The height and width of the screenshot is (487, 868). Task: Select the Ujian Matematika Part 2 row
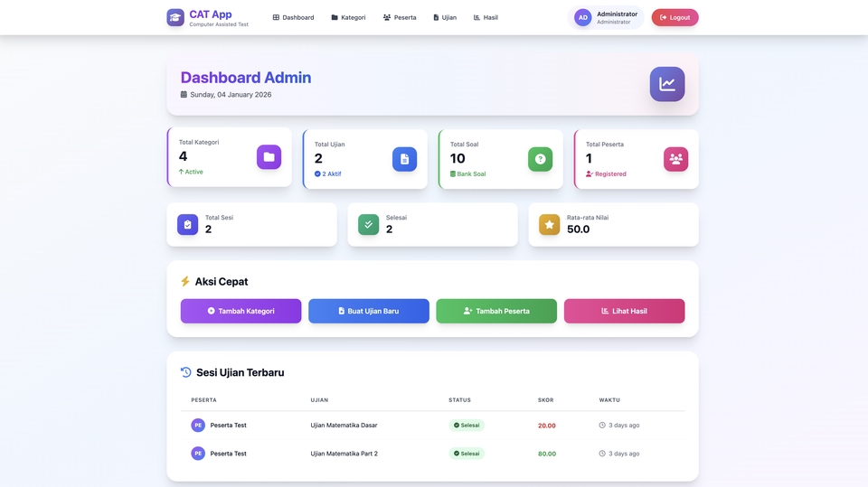coord(344,454)
